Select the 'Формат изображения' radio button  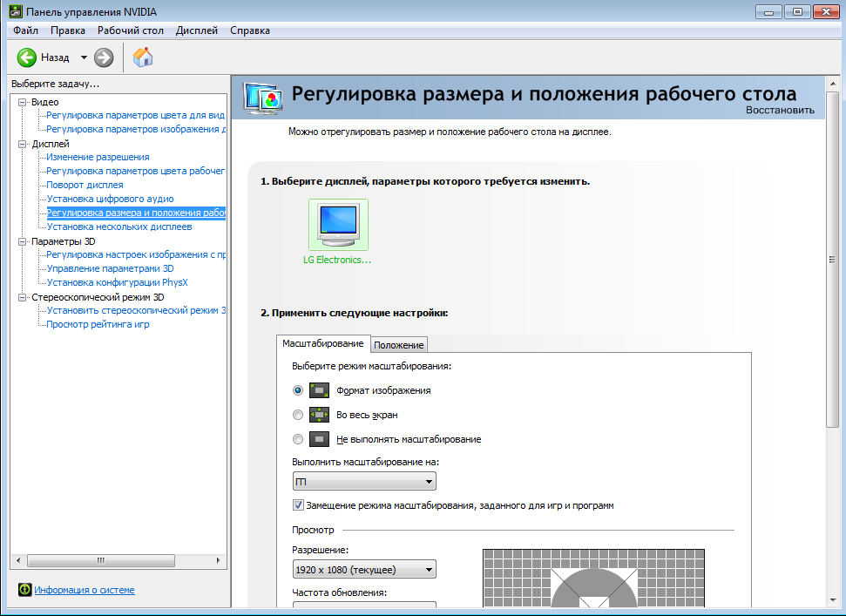298,390
